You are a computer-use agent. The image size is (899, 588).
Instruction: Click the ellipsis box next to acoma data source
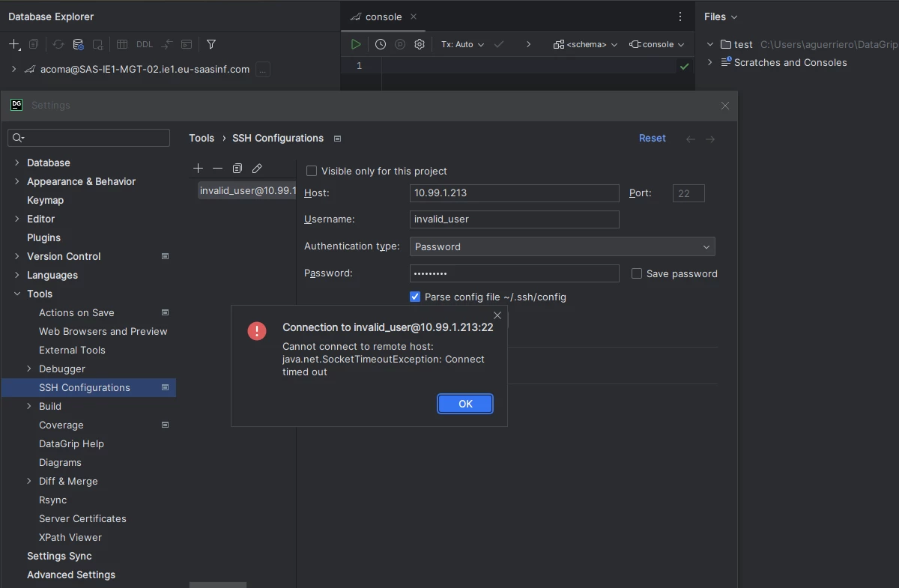[263, 70]
